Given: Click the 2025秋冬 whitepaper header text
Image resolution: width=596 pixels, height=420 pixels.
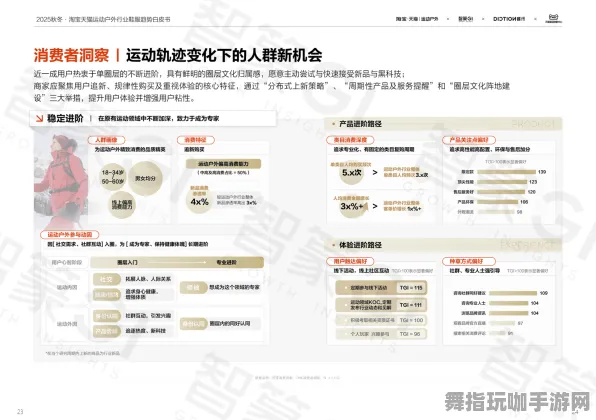Looking at the screenshot, I should 103,19.
